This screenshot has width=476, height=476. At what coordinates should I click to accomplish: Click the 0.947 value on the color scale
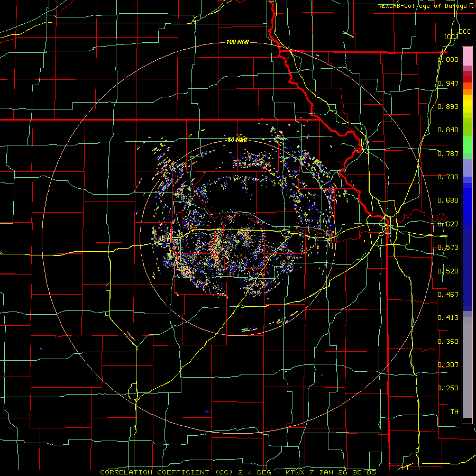(x=448, y=83)
